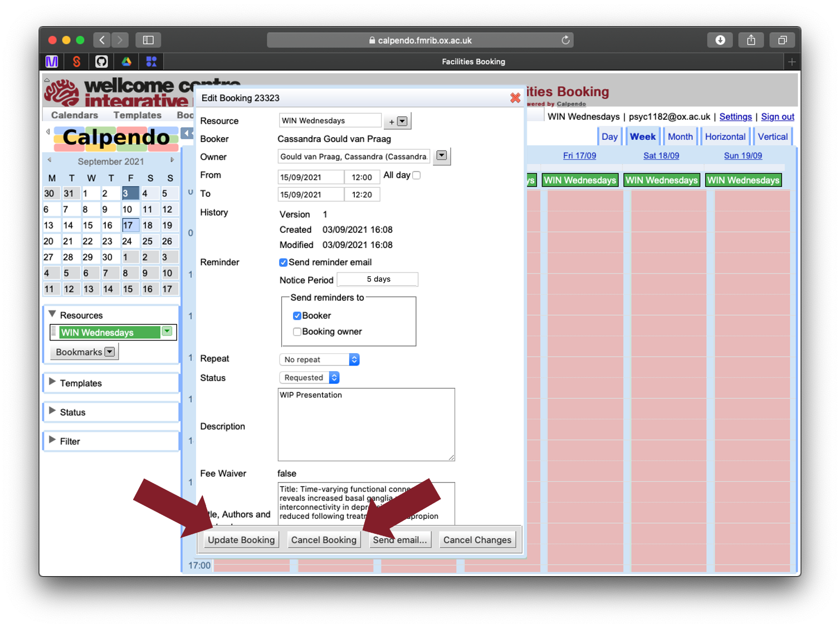The width and height of the screenshot is (840, 628).
Task: Expand the Filter section
Action: (x=52, y=440)
